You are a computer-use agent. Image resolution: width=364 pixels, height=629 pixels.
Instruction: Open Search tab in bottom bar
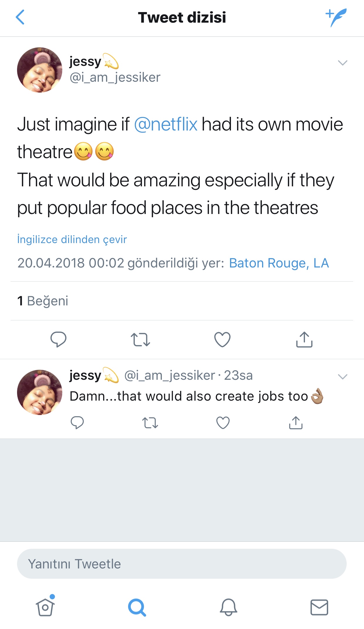[x=137, y=607]
